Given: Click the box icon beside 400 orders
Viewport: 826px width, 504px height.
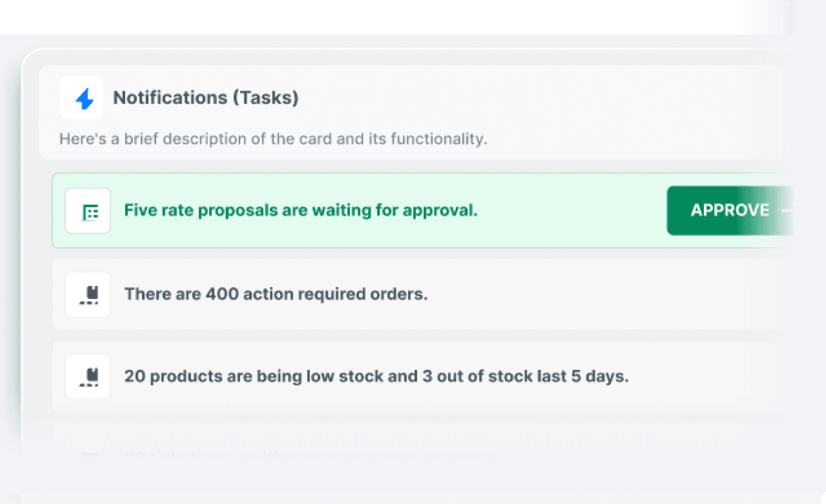Looking at the screenshot, I should point(89,295).
